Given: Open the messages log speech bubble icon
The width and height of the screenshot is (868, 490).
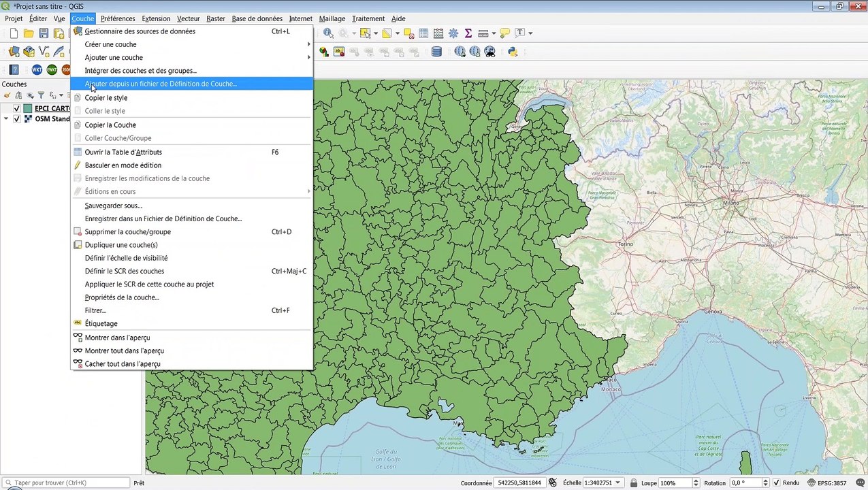Looking at the screenshot, I should click(x=859, y=483).
